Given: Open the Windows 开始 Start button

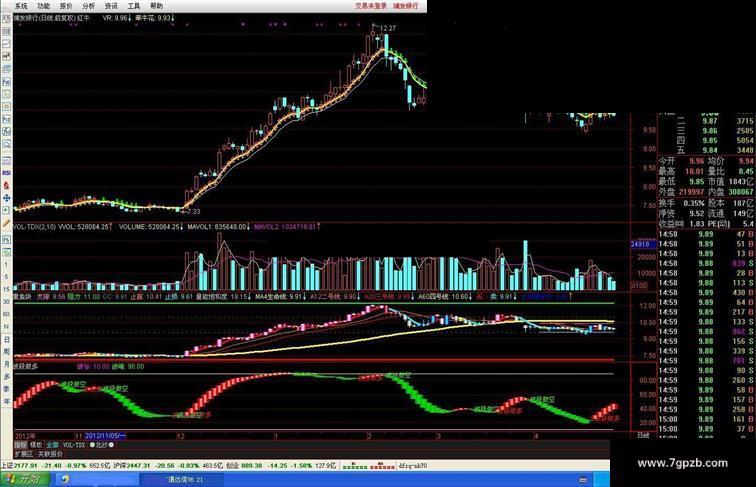Looking at the screenshot, I should [x=25, y=479].
